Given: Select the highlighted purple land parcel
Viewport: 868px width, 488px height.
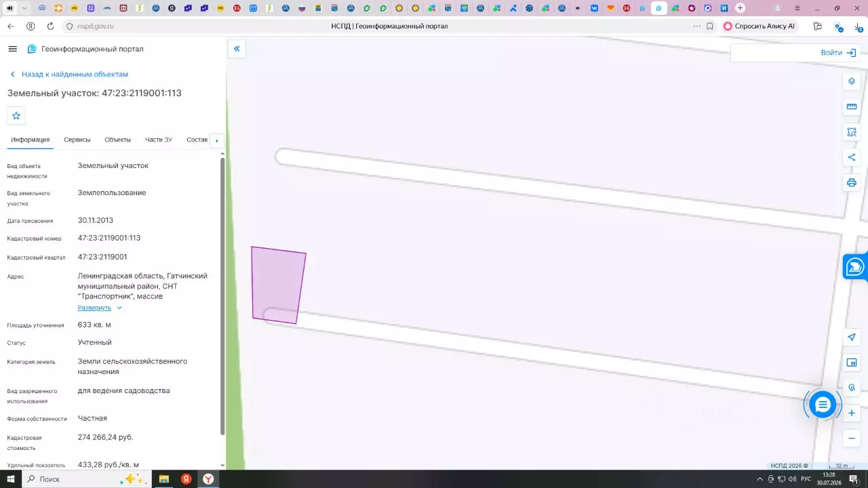Looking at the screenshot, I should tap(278, 285).
